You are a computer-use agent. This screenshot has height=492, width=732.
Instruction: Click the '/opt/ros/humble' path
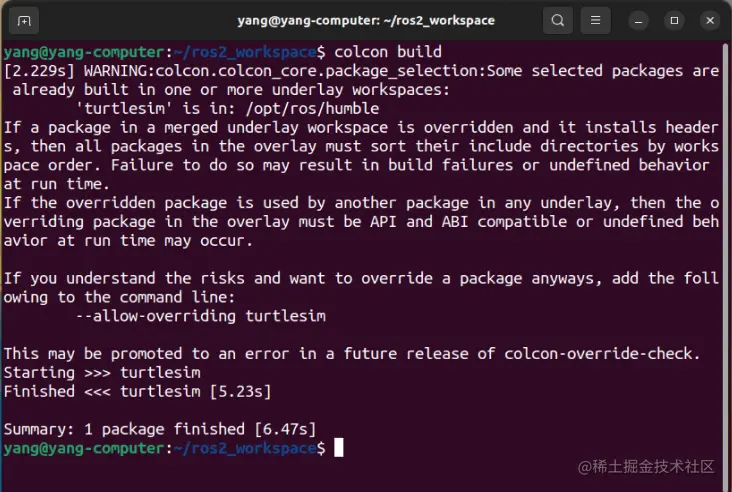[312, 109]
